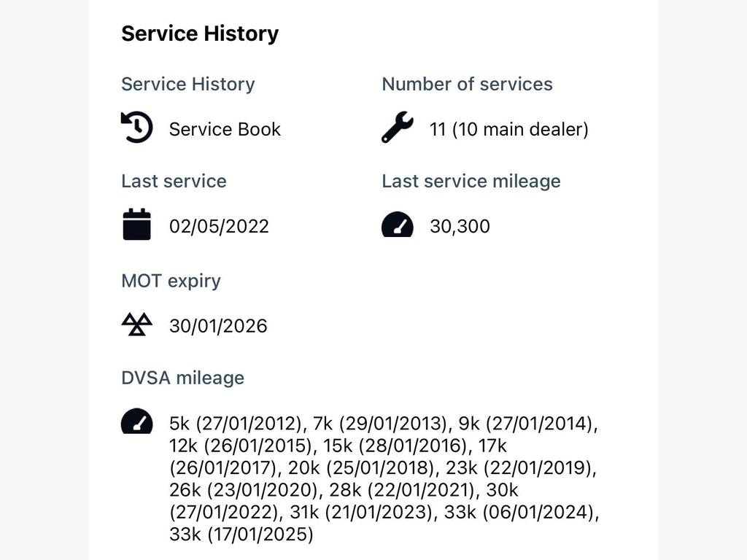Select the last service date 02/05/2022

tap(219, 226)
